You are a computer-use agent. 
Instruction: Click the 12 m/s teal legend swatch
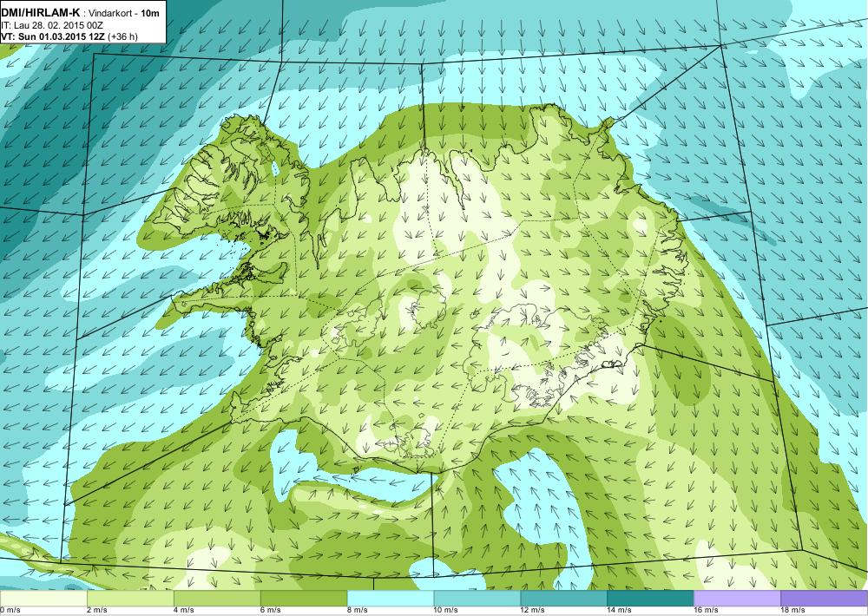coord(563,599)
